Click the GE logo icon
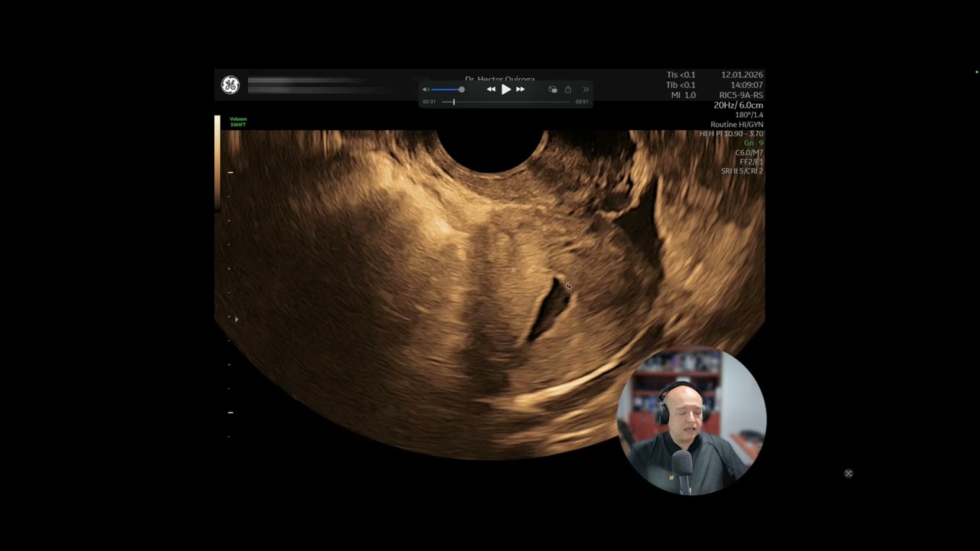The width and height of the screenshot is (980, 551). click(x=230, y=85)
